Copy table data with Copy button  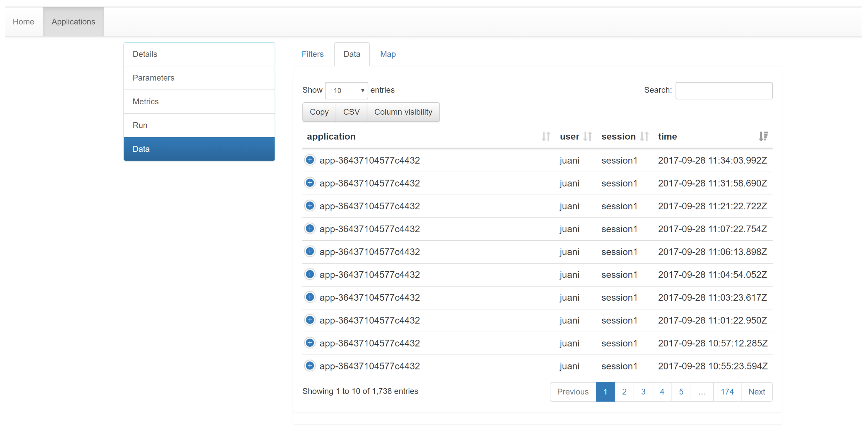tap(319, 112)
